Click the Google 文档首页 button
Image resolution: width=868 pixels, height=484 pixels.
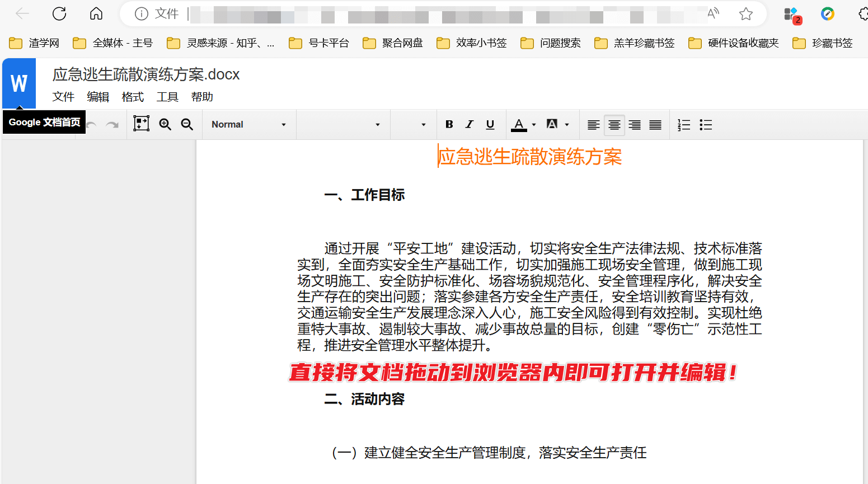(18, 83)
